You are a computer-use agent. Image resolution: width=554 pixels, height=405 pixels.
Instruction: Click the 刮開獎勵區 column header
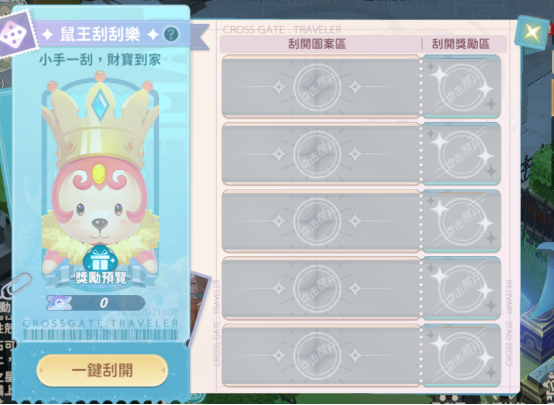tap(461, 44)
